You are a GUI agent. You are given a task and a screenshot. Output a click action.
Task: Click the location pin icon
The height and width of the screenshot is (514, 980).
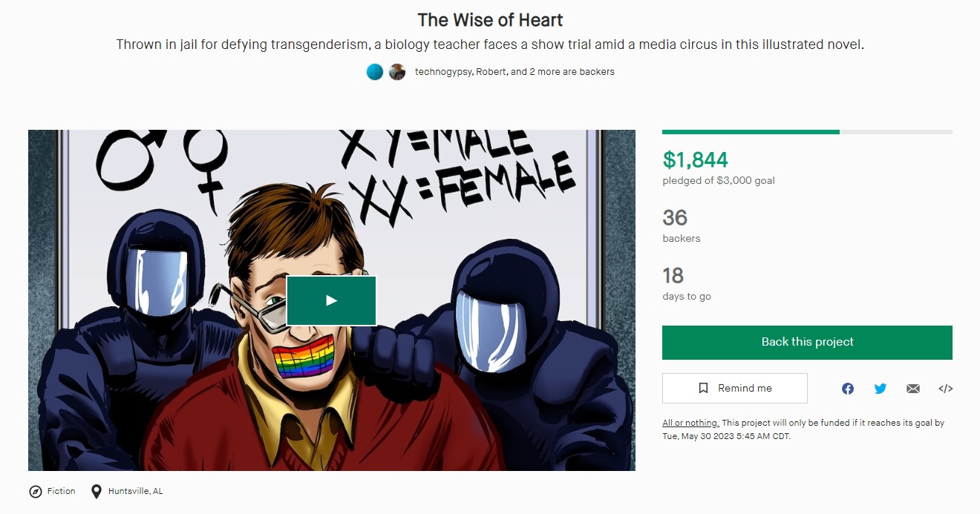click(x=96, y=491)
